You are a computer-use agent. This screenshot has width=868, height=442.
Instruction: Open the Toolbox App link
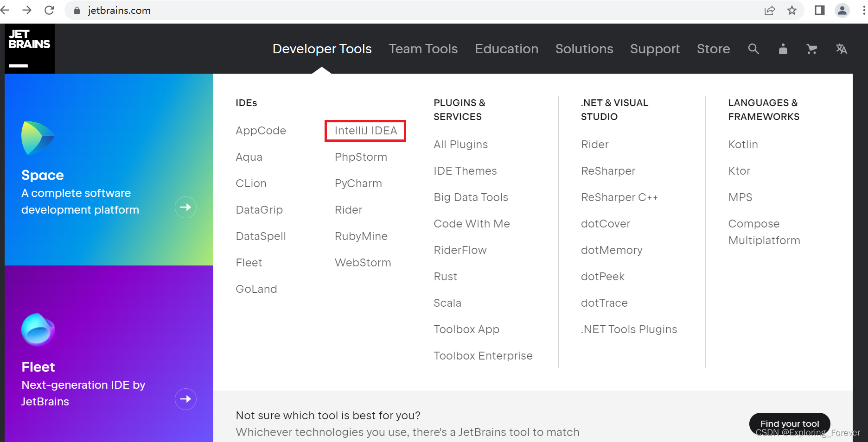pos(466,329)
